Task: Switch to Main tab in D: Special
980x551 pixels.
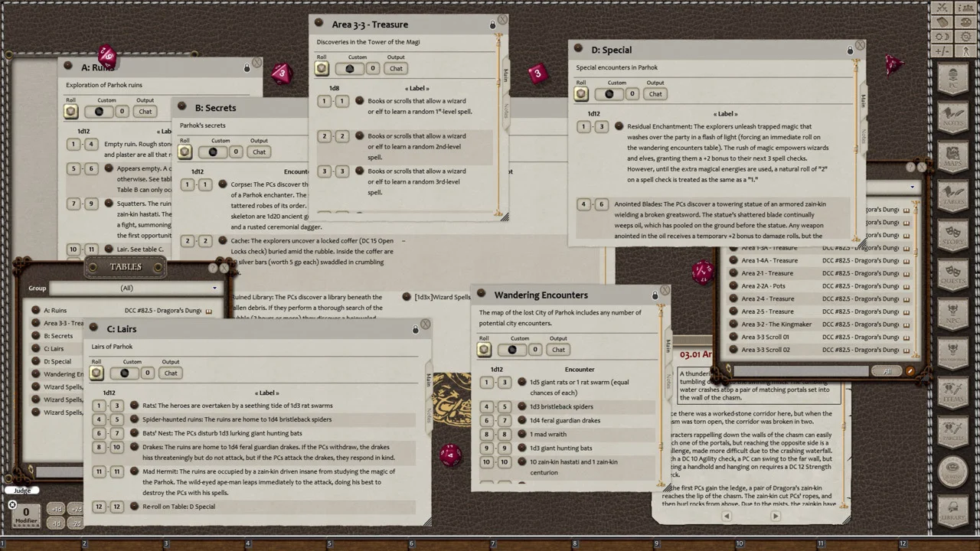Action: (863, 101)
